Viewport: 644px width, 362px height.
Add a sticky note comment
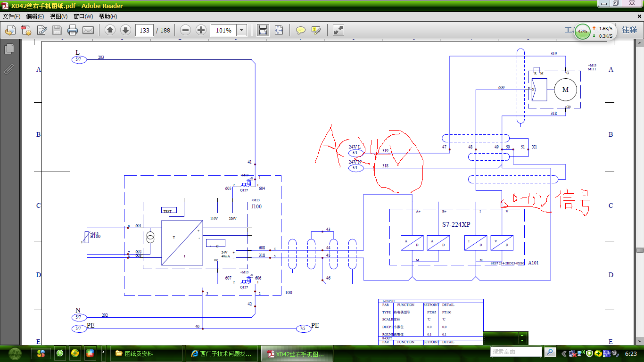pos(301,30)
